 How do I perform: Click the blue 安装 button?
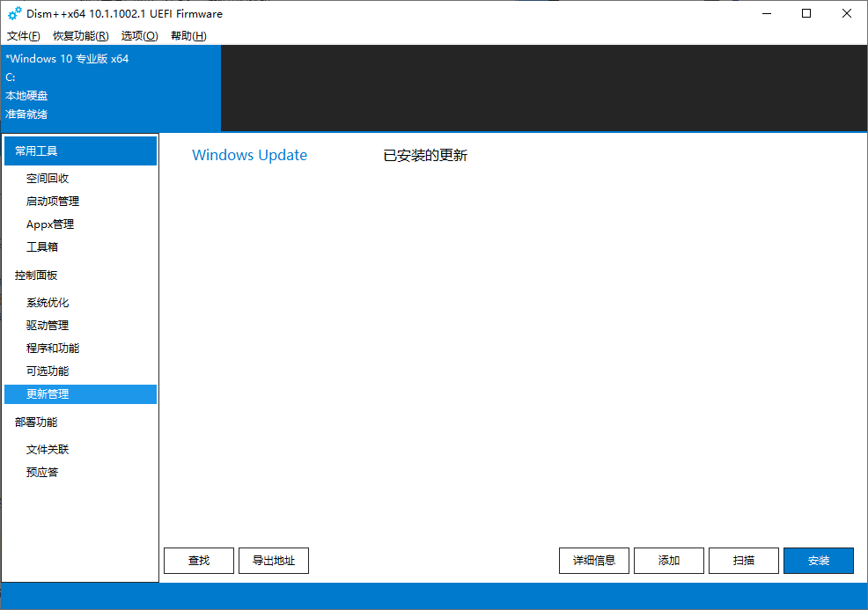tap(819, 561)
